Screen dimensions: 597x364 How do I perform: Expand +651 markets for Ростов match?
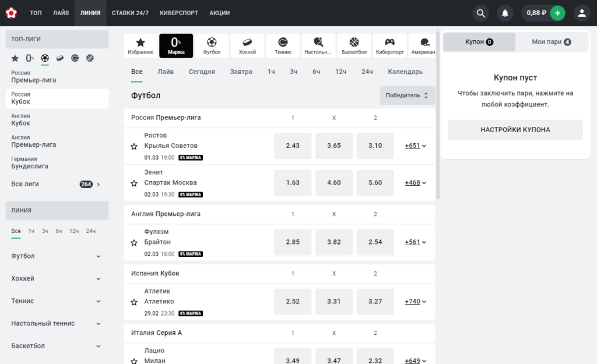click(415, 146)
